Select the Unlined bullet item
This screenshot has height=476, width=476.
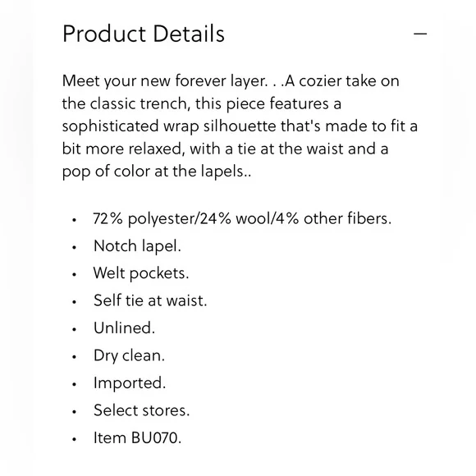[x=124, y=327]
